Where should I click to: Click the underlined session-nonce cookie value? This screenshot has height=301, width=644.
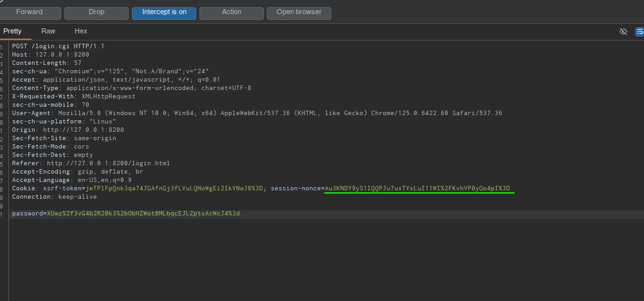[x=417, y=188]
